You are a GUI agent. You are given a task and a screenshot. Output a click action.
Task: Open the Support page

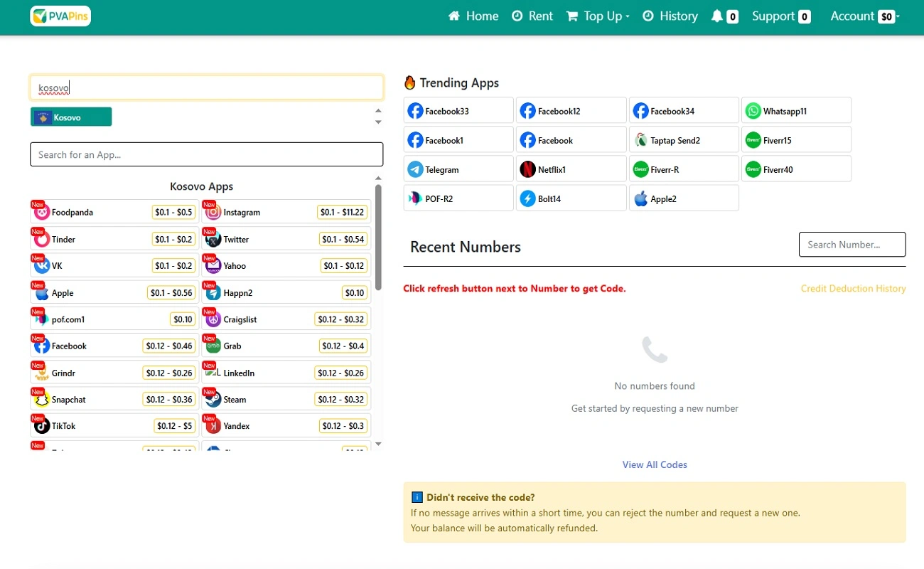(781, 16)
